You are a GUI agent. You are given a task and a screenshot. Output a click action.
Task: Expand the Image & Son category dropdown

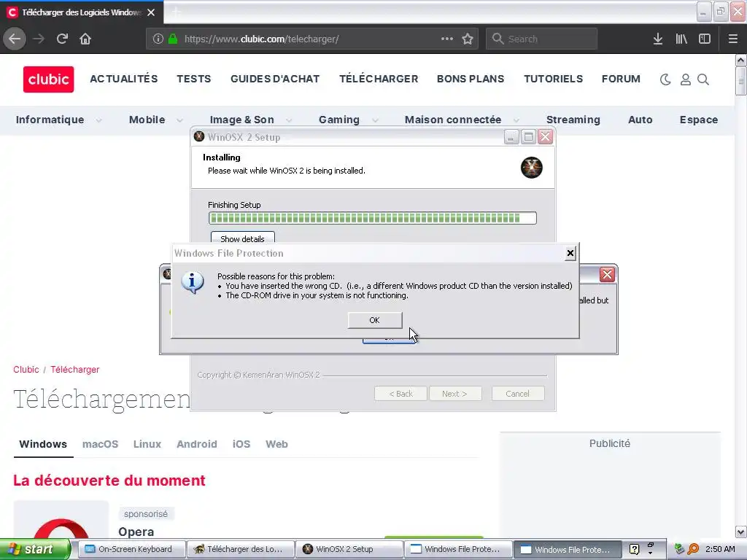point(289,120)
